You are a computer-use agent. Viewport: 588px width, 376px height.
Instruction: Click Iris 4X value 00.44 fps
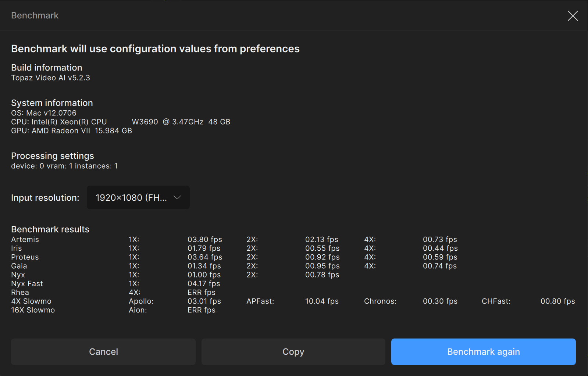440,248
